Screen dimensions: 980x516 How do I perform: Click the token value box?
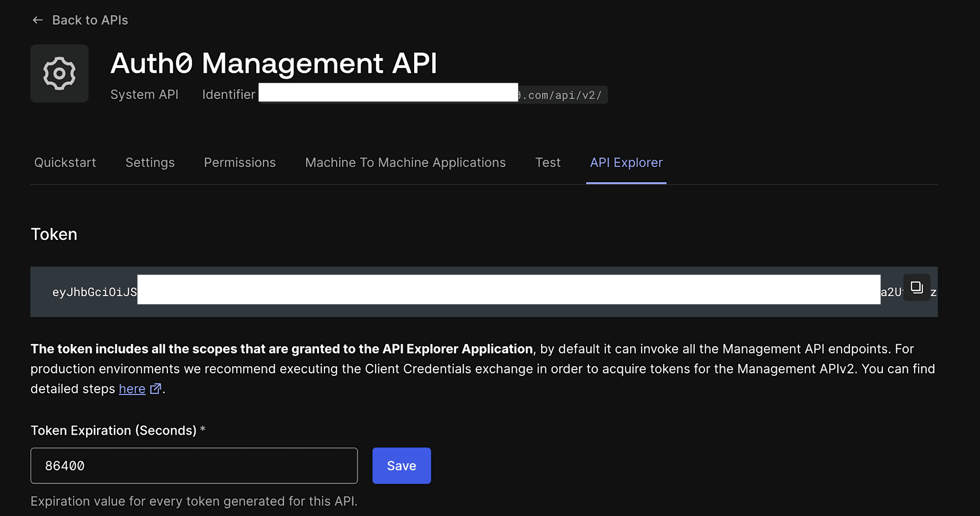click(484, 292)
